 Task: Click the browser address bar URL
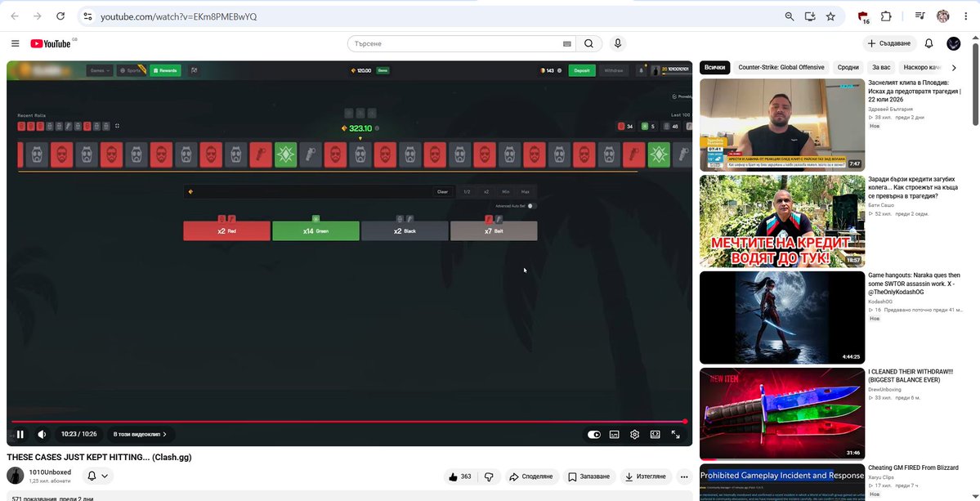pos(178,17)
